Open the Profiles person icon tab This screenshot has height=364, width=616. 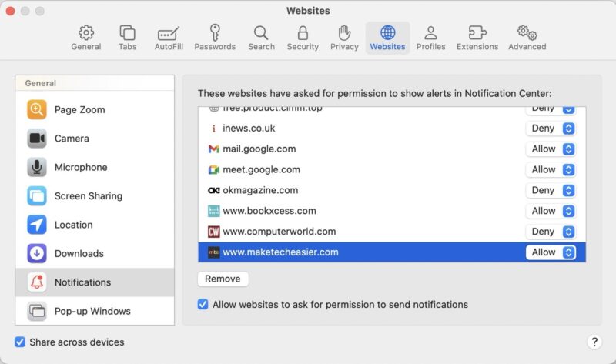pyautogui.click(x=430, y=38)
